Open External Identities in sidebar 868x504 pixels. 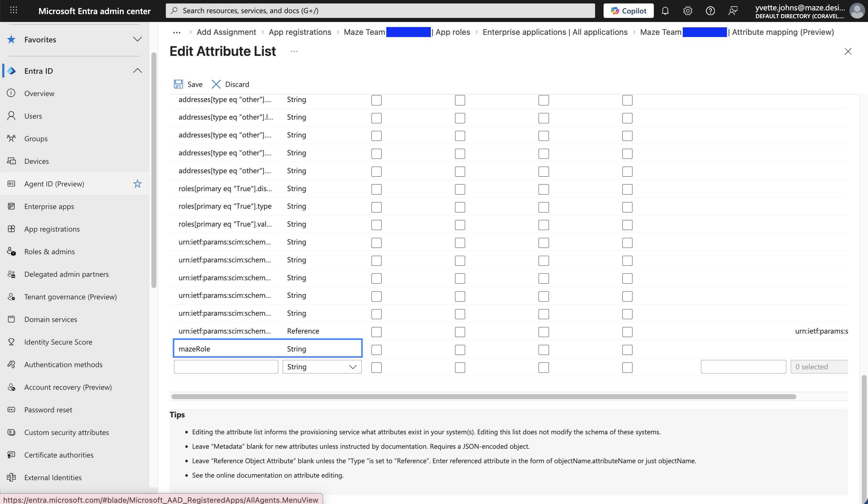click(x=53, y=478)
